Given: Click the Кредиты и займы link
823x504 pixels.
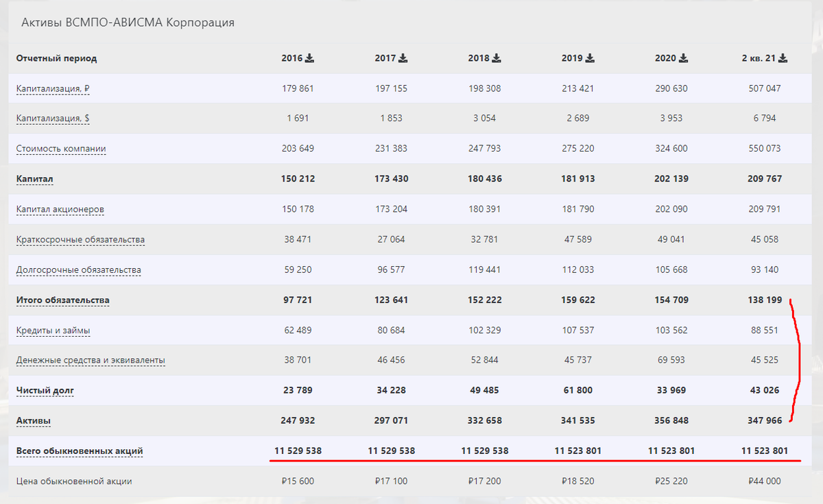Looking at the screenshot, I should pos(53,331).
